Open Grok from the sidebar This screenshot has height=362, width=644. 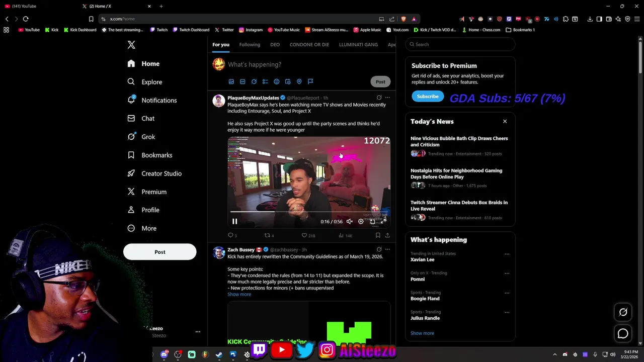click(x=141, y=137)
